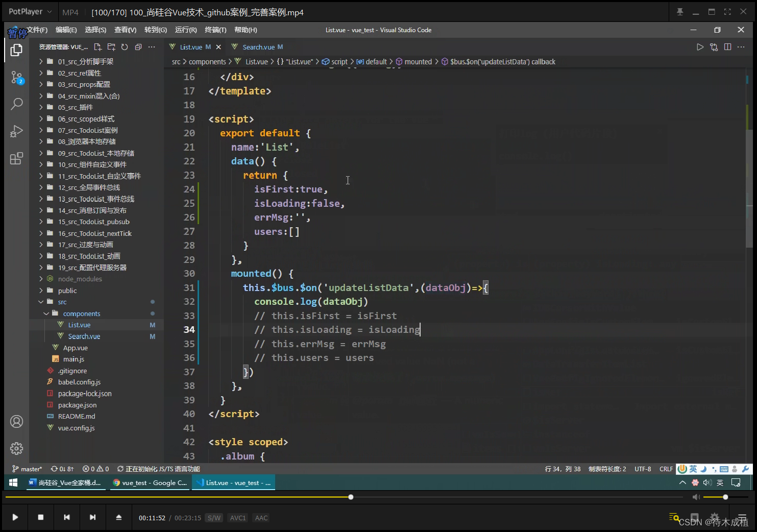
Task: Click the PotPlayer open file eject icon
Action: pos(119,517)
